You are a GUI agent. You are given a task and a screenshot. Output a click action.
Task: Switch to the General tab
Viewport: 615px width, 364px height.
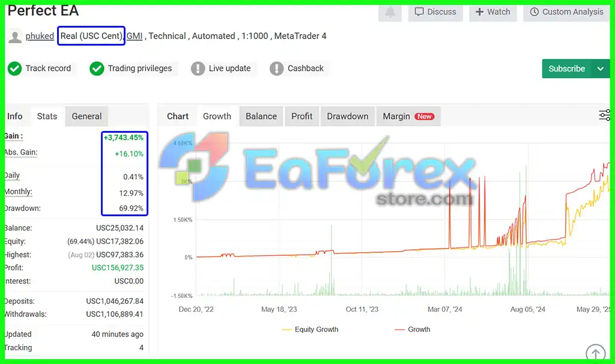tap(86, 117)
